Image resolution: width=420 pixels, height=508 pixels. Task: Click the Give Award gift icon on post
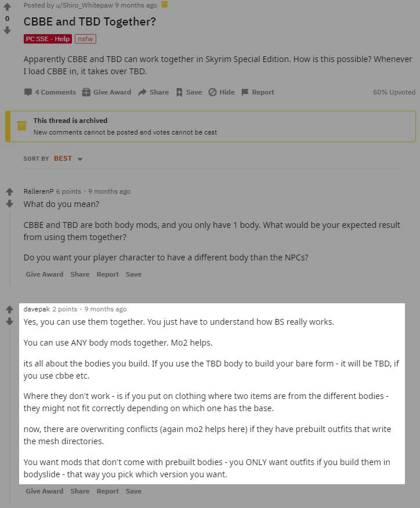pos(86,92)
